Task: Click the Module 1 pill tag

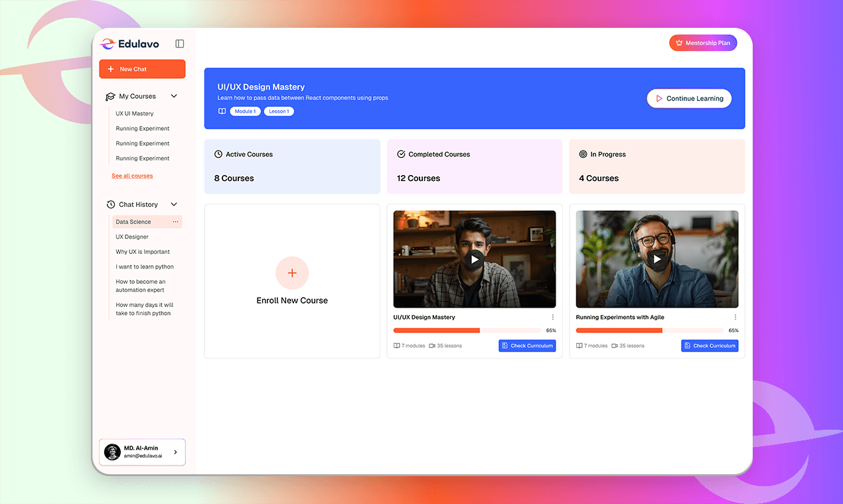Action: coord(245,111)
